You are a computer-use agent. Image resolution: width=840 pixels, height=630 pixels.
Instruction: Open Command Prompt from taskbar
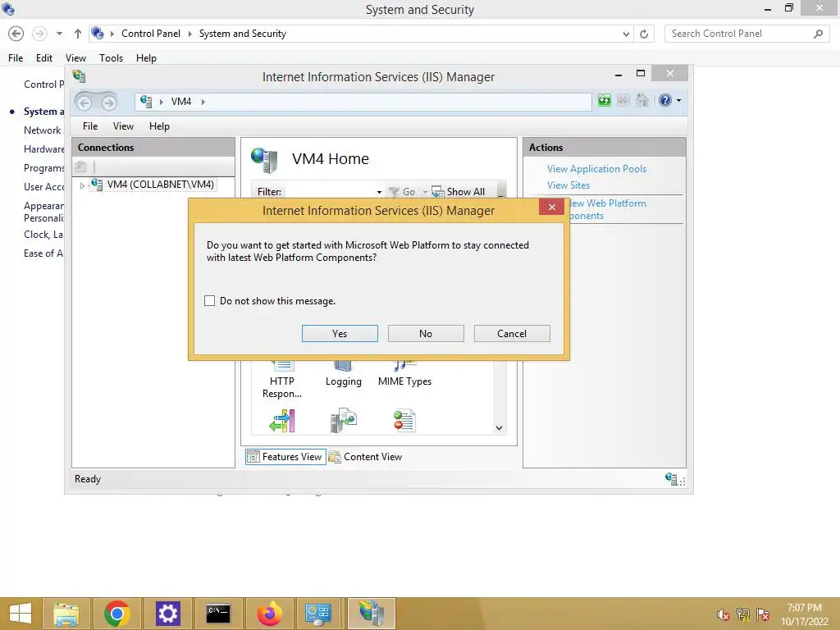(218, 614)
